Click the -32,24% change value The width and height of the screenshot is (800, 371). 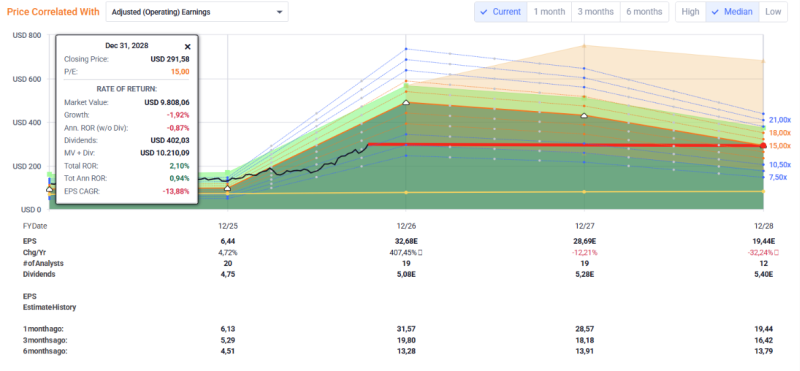[x=761, y=252]
